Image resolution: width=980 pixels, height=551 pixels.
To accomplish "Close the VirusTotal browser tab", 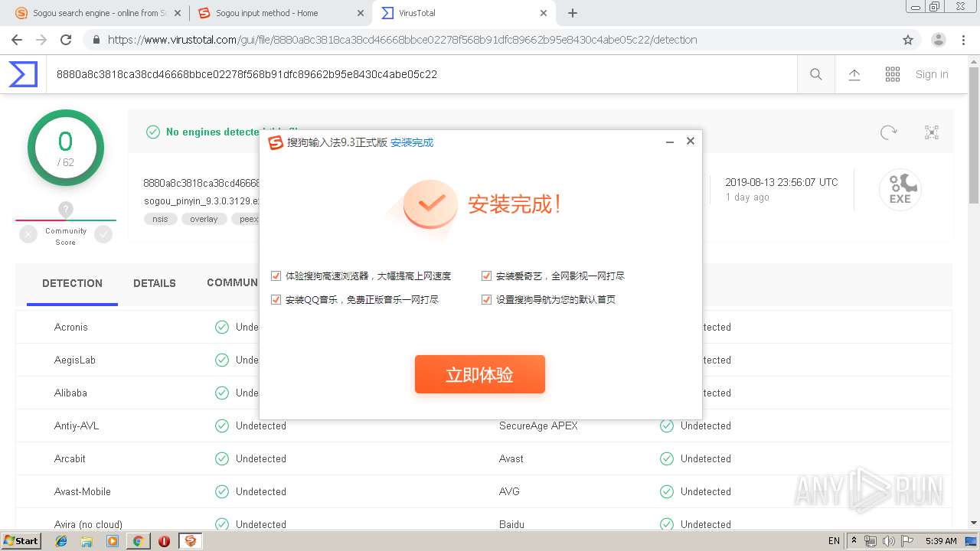I will coord(544,13).
